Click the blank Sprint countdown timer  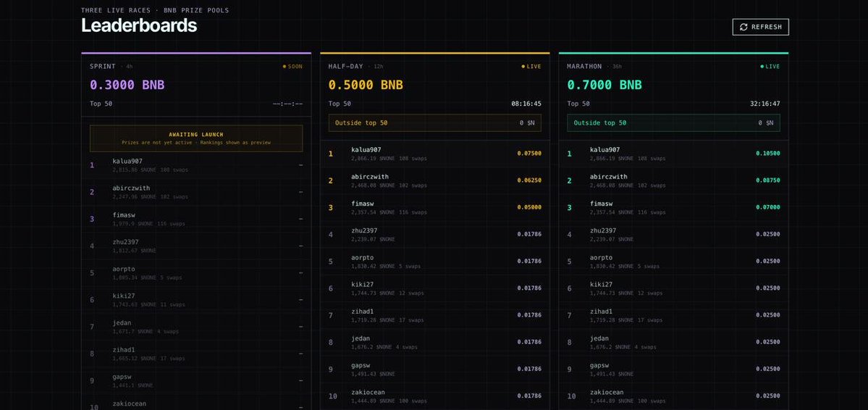[288, 104]
